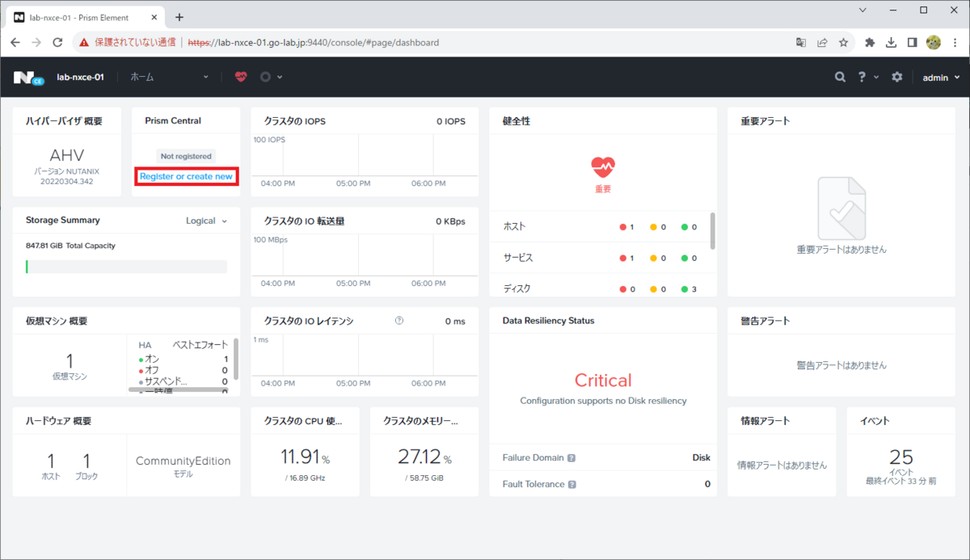The width and height of the screenshot is (970, 560).
Task: Click the red service status count
Action: point(626,258)
